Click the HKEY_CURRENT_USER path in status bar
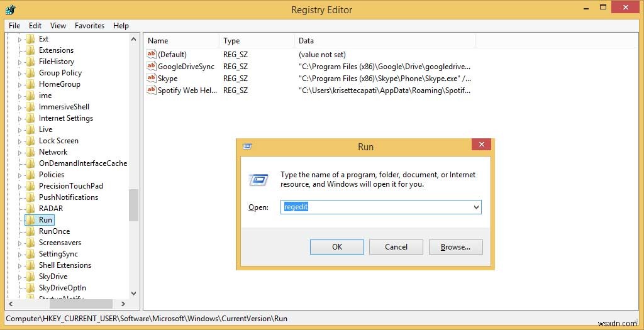644x330 pixels. tap(80, 319)
